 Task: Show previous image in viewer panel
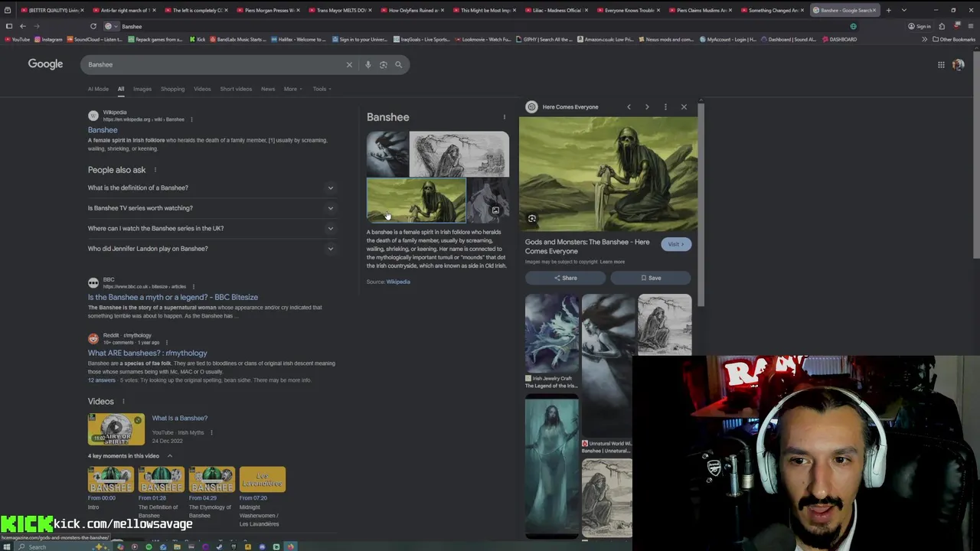tap(629, 107)
